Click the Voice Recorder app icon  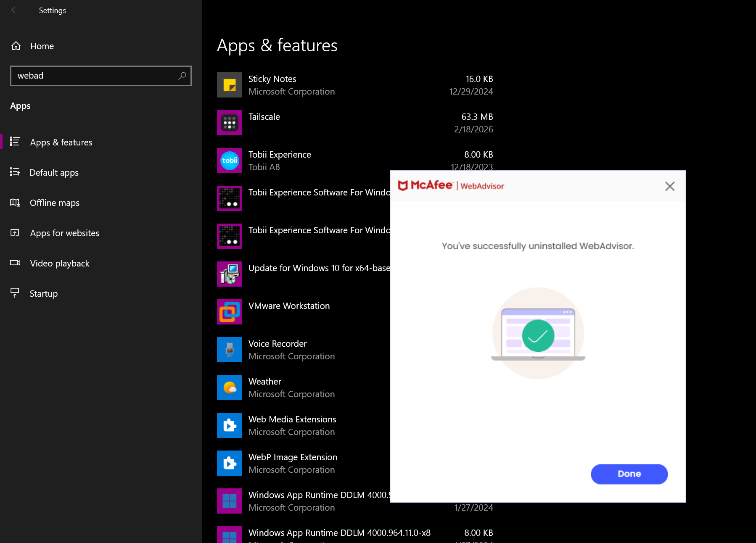(229, 349)
